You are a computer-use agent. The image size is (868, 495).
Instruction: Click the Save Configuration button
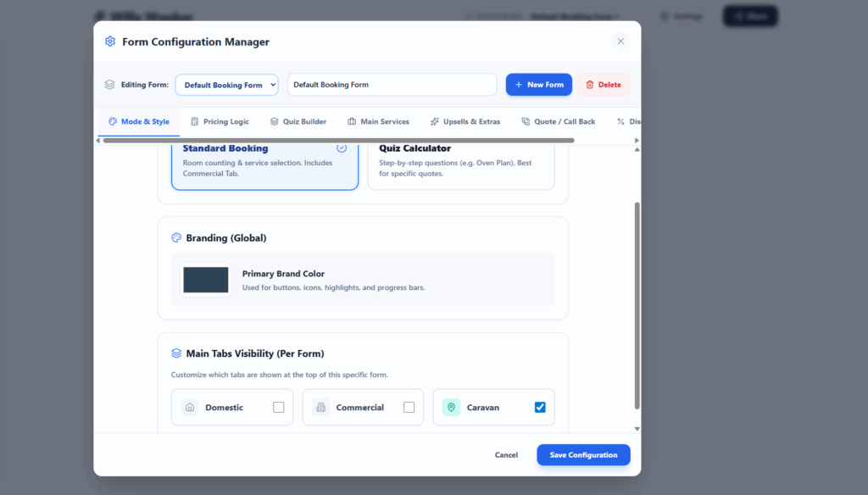pyautogui.click(x=583, y=455)
